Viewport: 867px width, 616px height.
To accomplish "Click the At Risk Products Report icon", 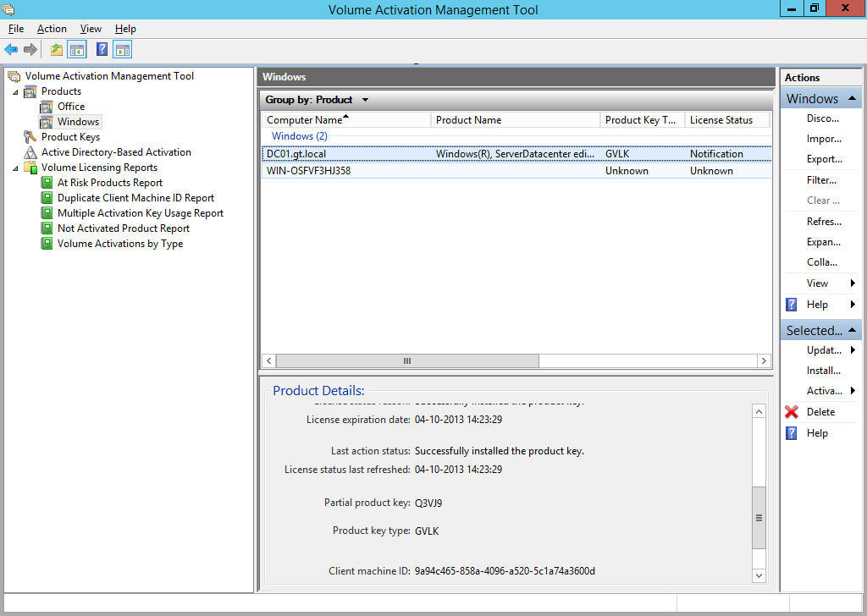I will [x=47, y=183].
